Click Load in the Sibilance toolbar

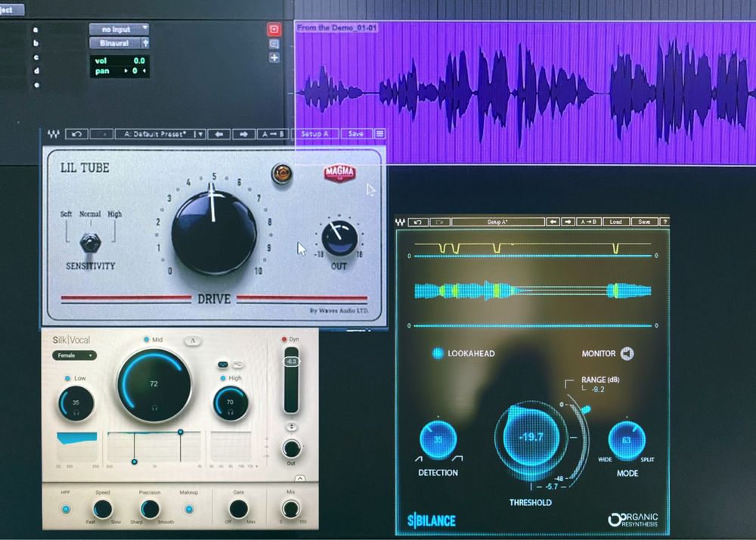[x=615, y=222]
